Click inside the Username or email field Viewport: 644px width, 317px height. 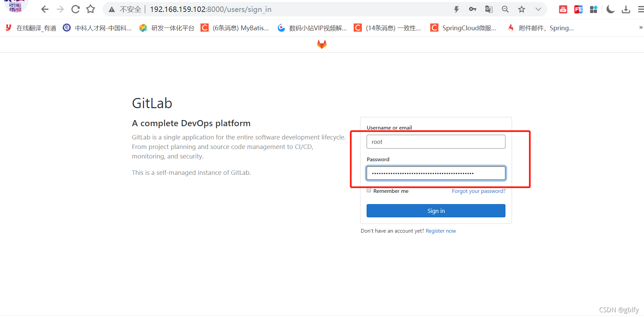click(x=436, y=141)
